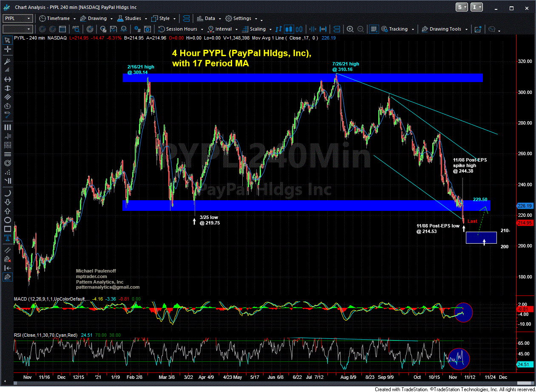Screen dimensions: 536x392
Task: Toggle the drawing mode pencil at toolbar bottom
Action: [8, 277]
